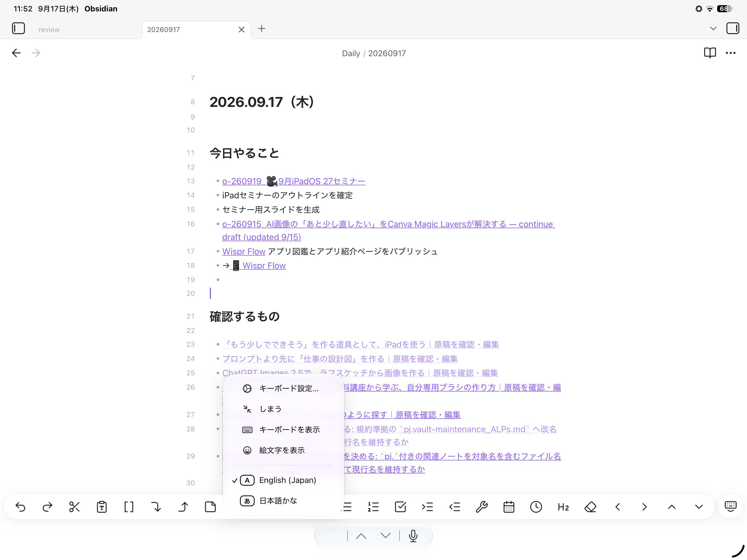Move cursor left with toolbar chevron
Image resolution: width=747 pixels, height=560 pixels.
tap(618, 507)
